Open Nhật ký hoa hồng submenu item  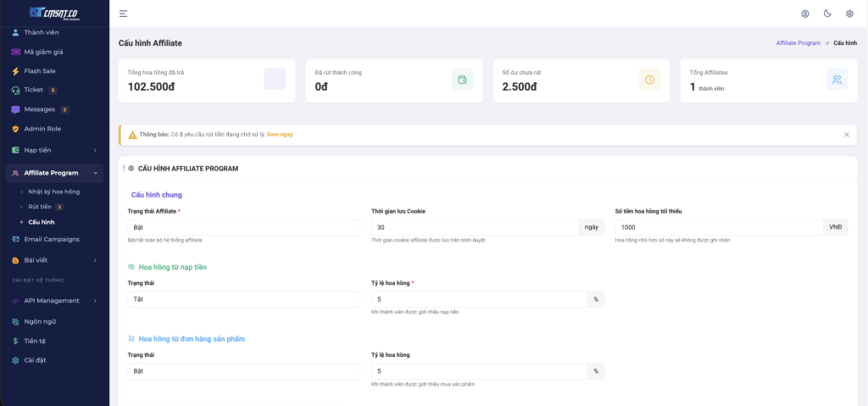53,192
